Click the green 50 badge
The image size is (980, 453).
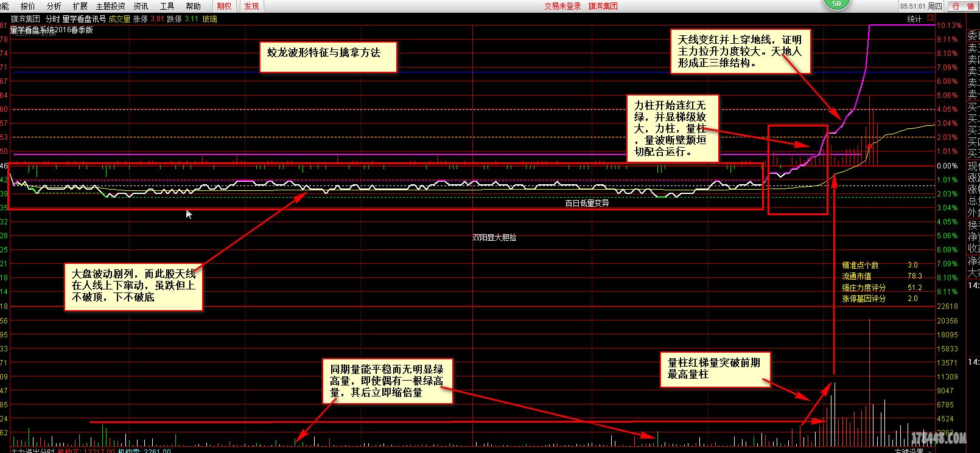[836, 4]
